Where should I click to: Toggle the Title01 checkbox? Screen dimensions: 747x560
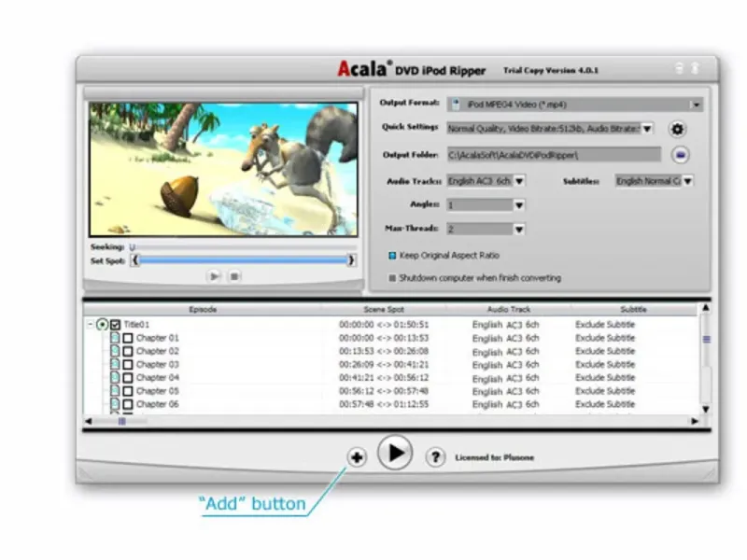click(115, 325)
